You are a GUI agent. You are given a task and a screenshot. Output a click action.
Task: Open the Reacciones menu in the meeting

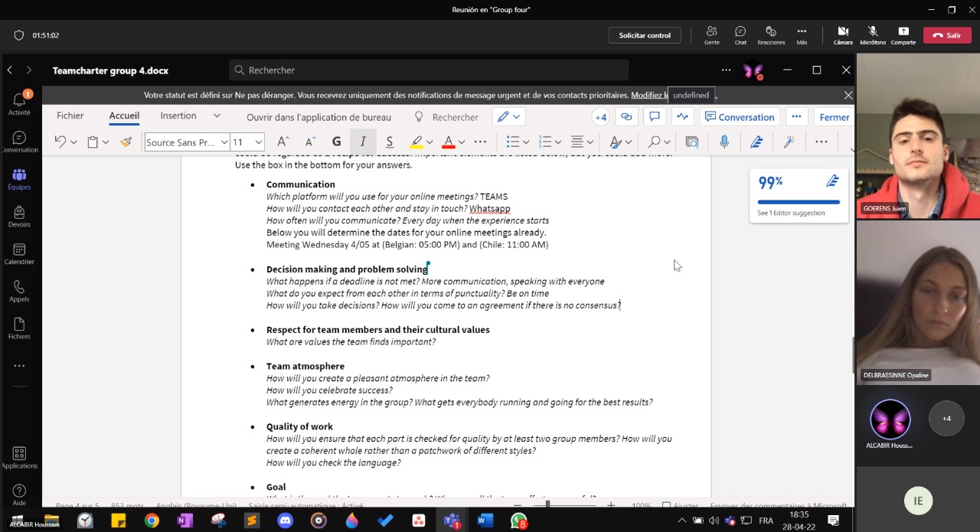[x=771, y=35]
